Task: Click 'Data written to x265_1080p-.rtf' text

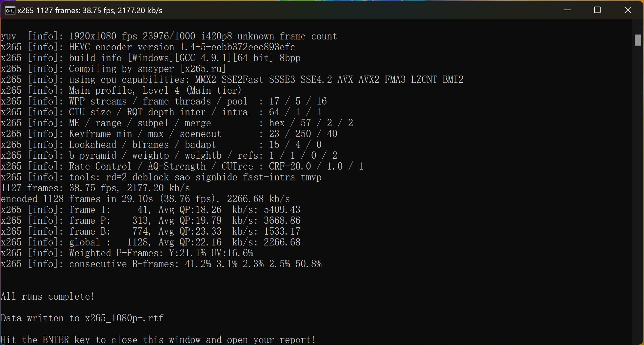Action: tap(82, 318)
